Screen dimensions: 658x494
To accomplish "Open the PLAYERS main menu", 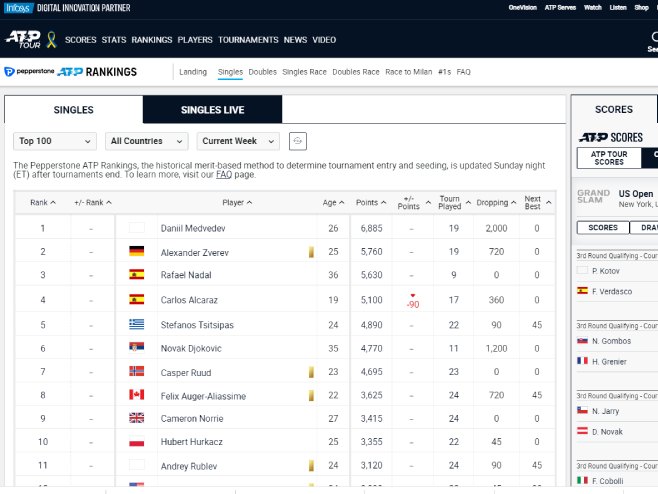I will point(195,40).
